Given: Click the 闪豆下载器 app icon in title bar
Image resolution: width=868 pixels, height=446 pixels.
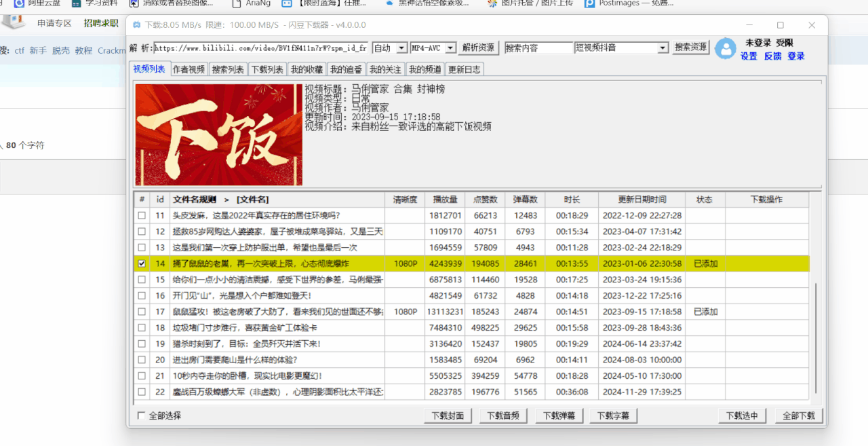Looking at the screenshot, I should (136, 25).
